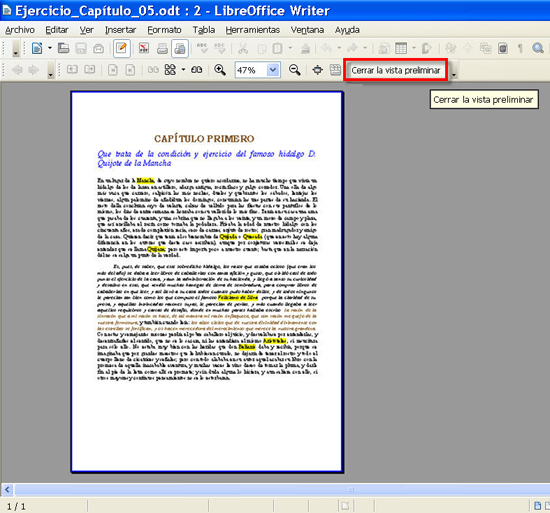Viewport: 550px width, 513px height.
Task: Open the Tabla menu
Action: [x=203, y=30]
